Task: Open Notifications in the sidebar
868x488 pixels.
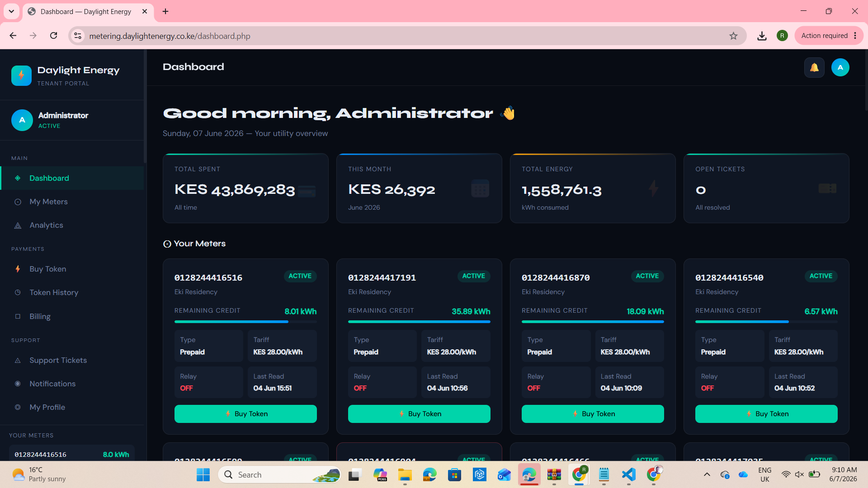Action: [x=72, y=384]
